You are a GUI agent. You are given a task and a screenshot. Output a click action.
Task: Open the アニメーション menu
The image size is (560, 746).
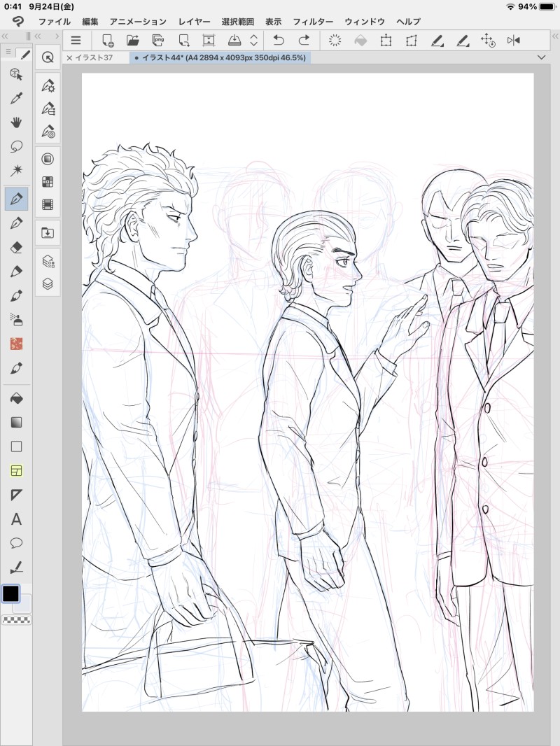pos(138,22)
